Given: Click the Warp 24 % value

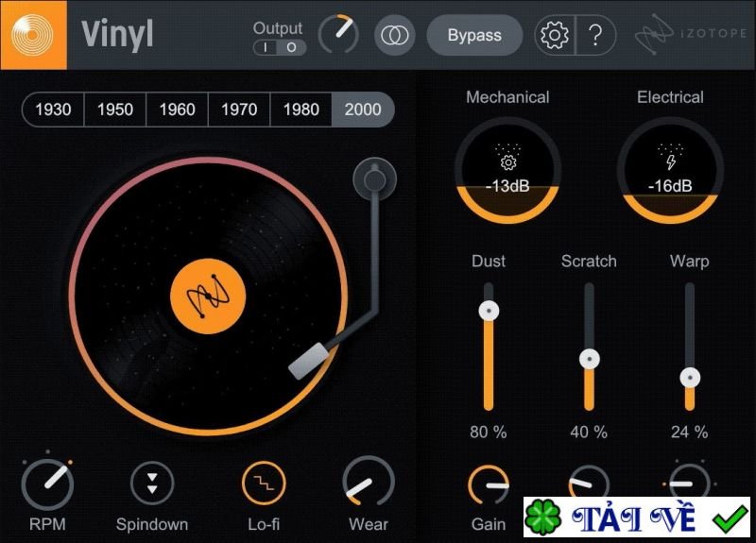Looking at the screenshot, I should point(690,433).
